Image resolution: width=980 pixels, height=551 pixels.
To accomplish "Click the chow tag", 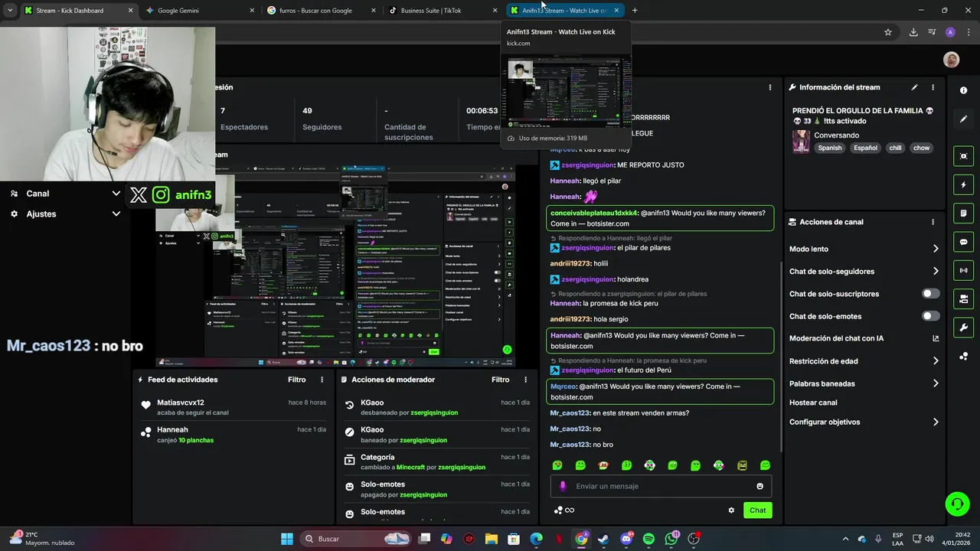I will (921, 148).
